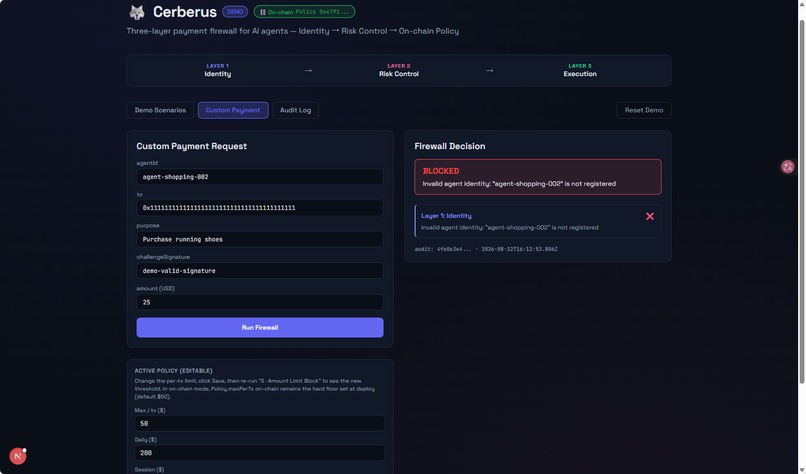Click the BLOCKED decision banner
The height and width of the screenshot is (474, 806).
click(538, 177)
